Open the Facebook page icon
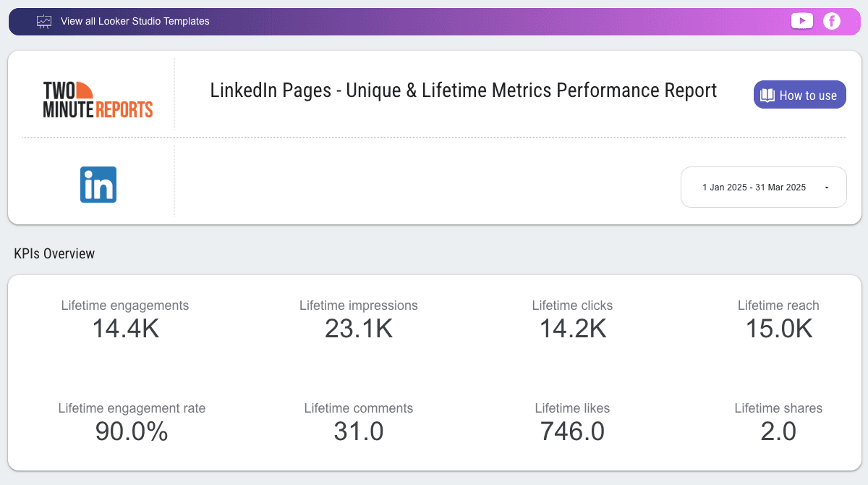Image resolution: width=868 pixels, height=485 pixels. click(832, 21)
